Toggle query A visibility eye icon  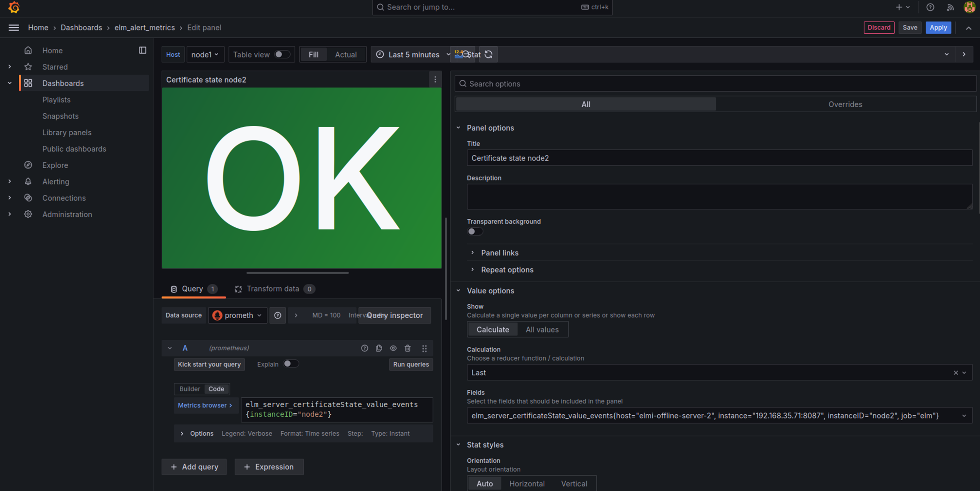(393, 348)
